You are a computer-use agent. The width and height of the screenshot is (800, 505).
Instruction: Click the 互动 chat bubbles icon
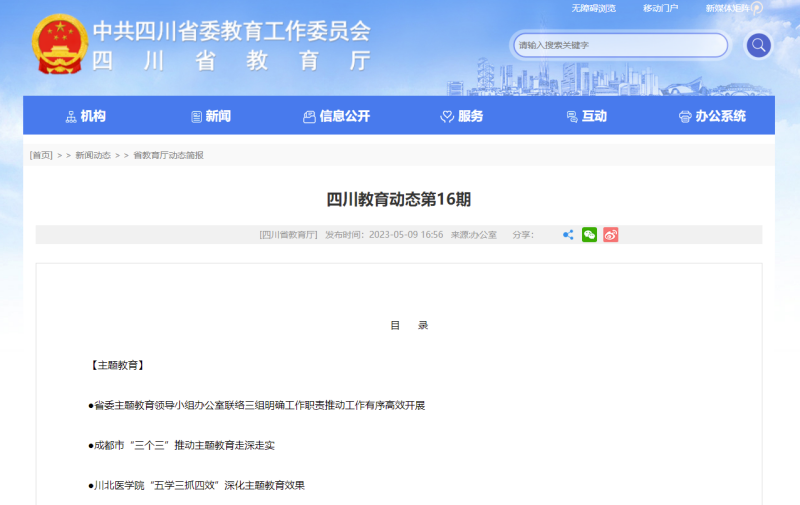572,117
